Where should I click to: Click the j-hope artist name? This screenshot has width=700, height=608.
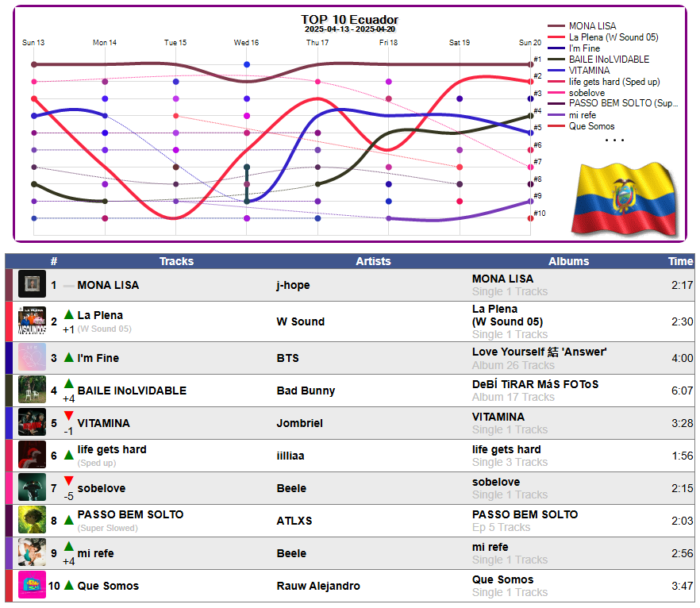[293, 285]
